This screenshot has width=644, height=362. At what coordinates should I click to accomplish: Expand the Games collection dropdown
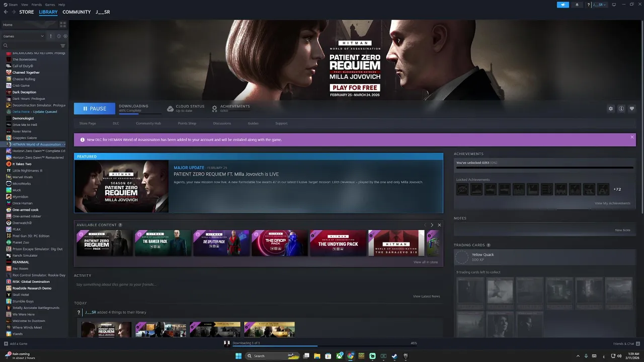(x=23, y=36)
